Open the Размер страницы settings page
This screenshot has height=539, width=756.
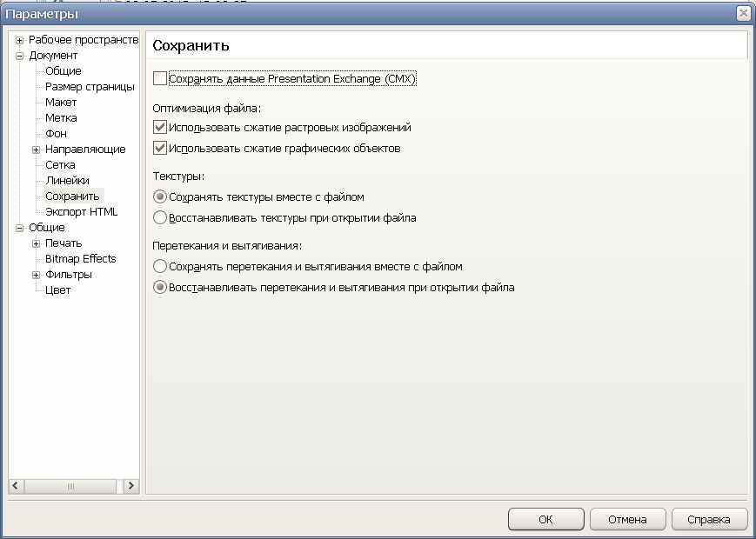(x=90, y=87)
